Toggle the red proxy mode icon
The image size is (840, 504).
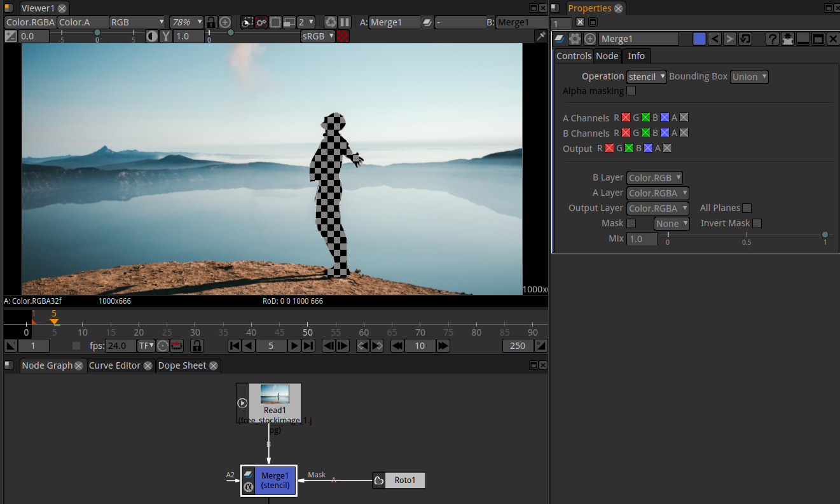pyautogui.click(x=261, y=22)
